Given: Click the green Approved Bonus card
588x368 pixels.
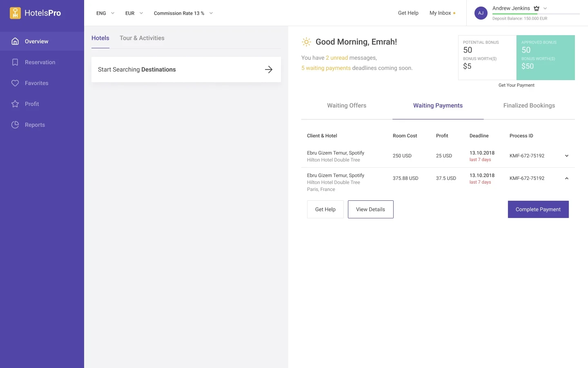Looking at the screenshot, I should tap(546, 58).
